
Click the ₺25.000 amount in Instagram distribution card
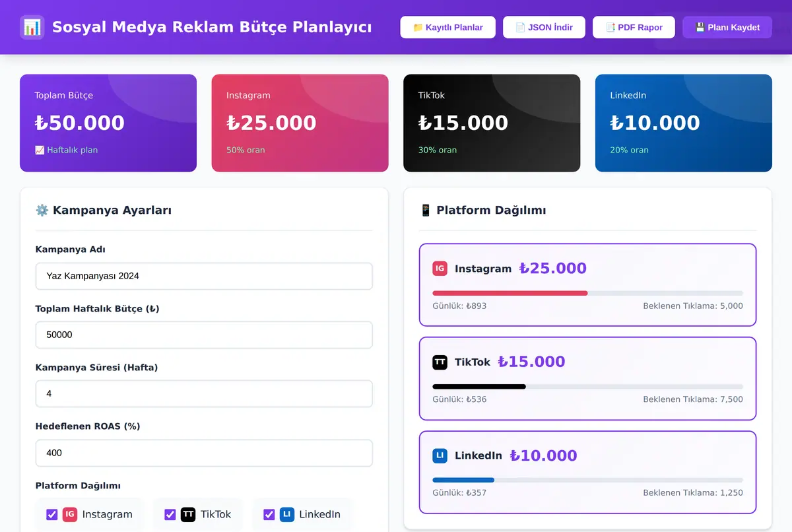(x=552, y=268)
